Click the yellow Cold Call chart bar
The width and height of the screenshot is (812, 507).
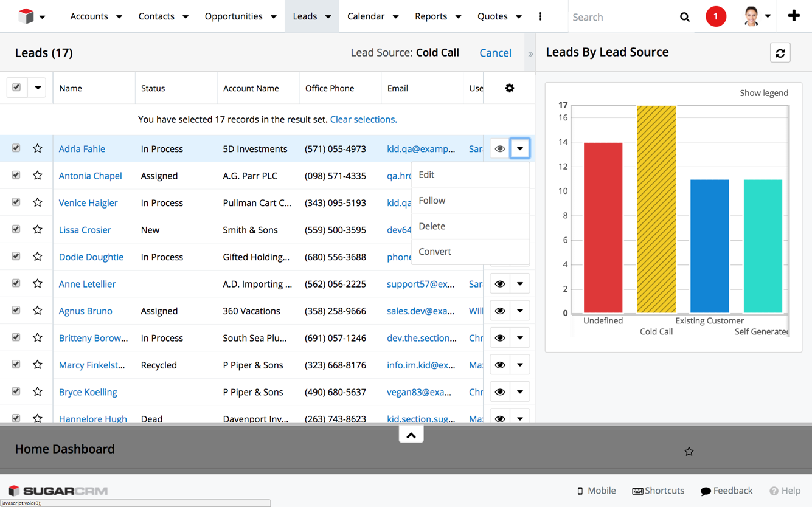656,210
